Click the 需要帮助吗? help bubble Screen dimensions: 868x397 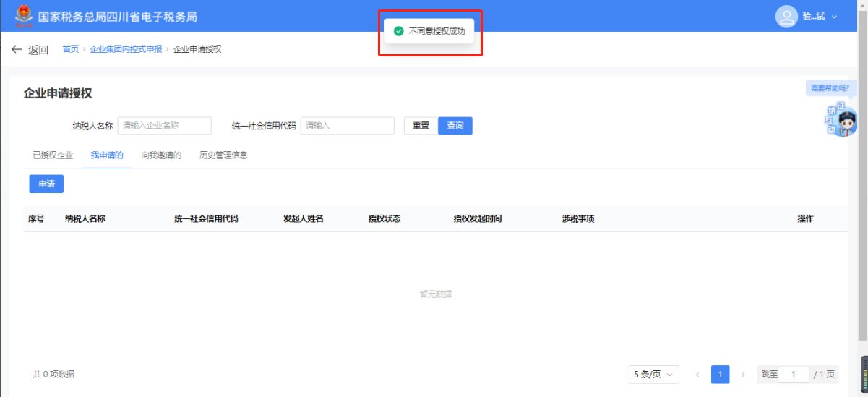pos(830,87)
